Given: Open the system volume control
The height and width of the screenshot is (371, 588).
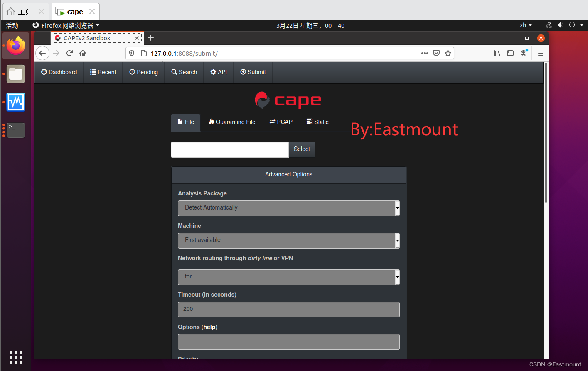Looking at the screenshot, I should click(x=561, y=25).
